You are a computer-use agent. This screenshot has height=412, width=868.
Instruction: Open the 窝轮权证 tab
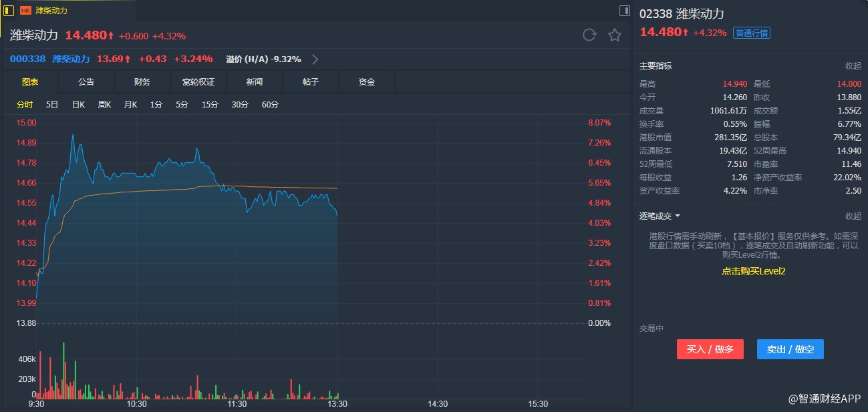tap(198, 82)
